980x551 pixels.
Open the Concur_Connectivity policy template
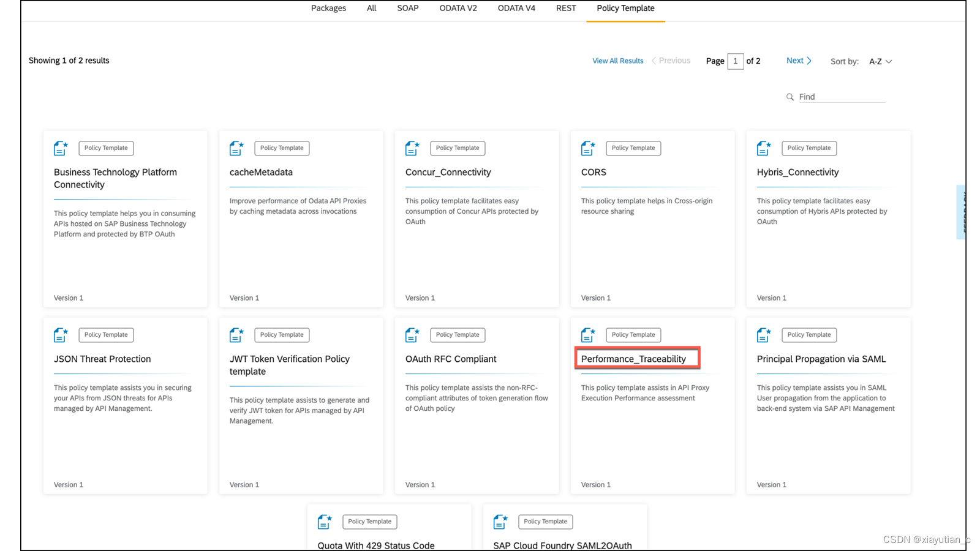point(448,172)
